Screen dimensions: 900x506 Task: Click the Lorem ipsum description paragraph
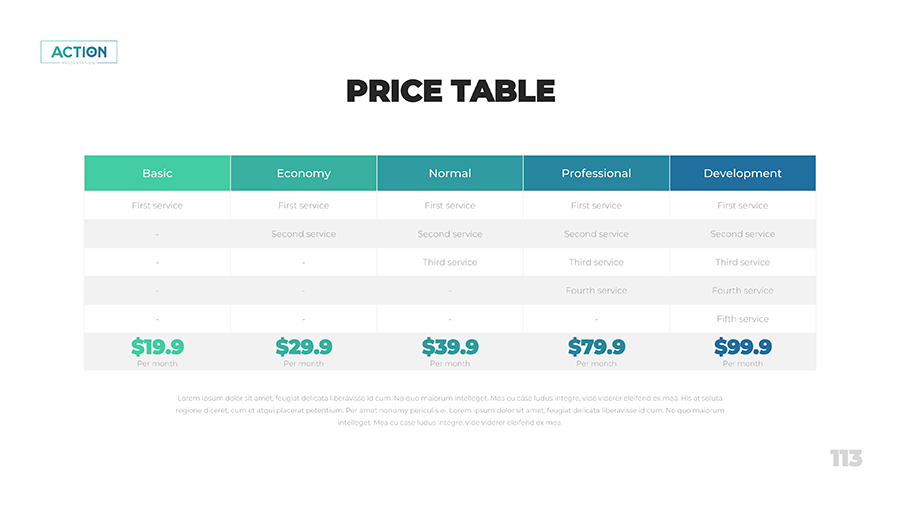click(x=450, y=410)
